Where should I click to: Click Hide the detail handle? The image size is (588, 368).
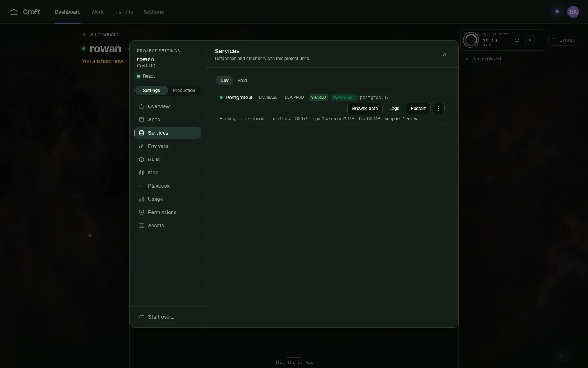[x=294, y=360]
